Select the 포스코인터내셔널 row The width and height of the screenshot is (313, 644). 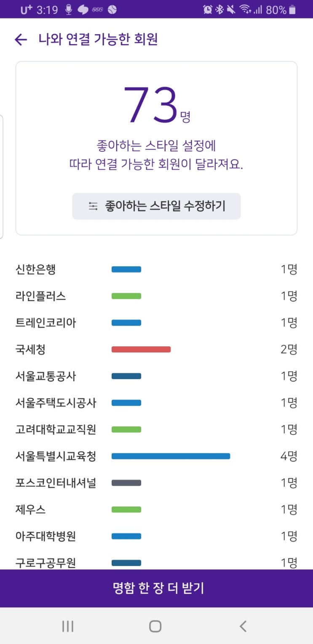[x=156, y=482]
